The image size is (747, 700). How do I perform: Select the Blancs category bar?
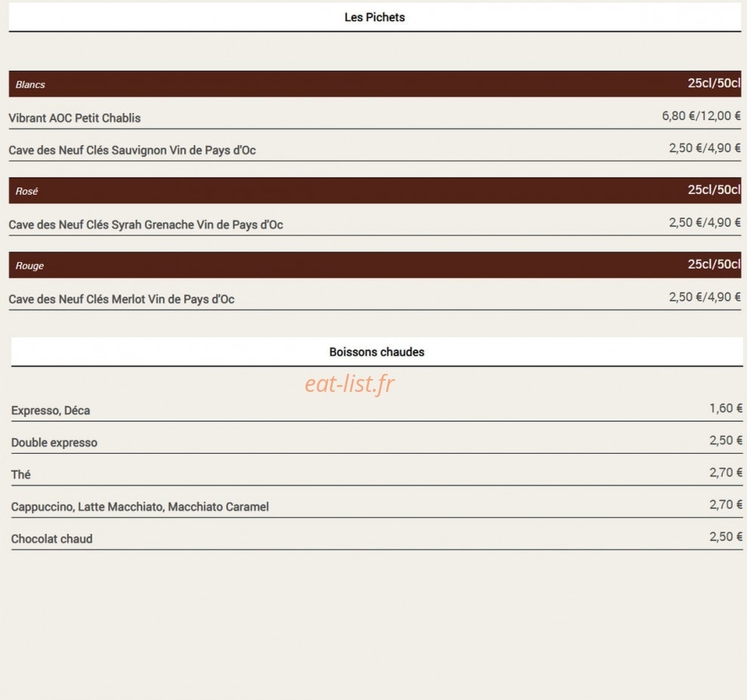pyautogui.click(x=375, y=85)
